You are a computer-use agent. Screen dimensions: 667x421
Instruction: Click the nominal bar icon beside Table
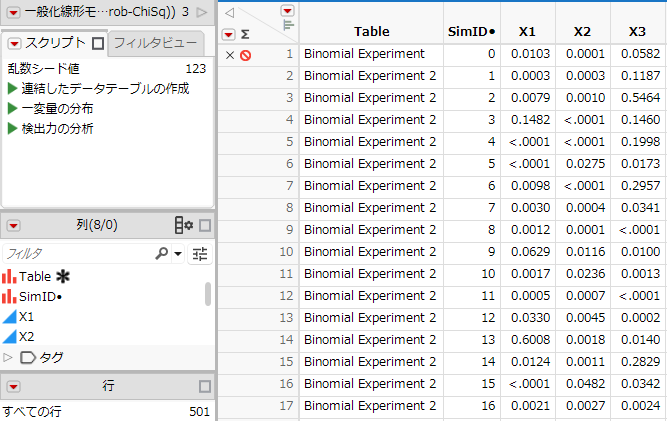9,276
